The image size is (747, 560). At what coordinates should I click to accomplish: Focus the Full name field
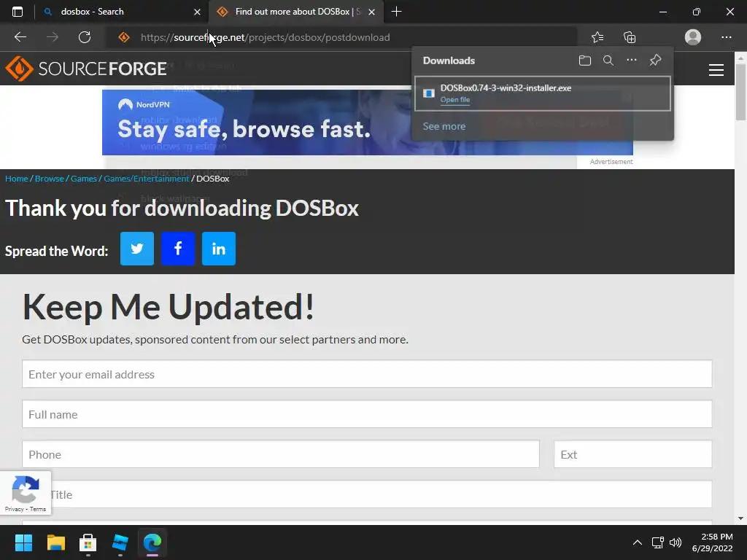pyautogui.click(x=367, y=414)
